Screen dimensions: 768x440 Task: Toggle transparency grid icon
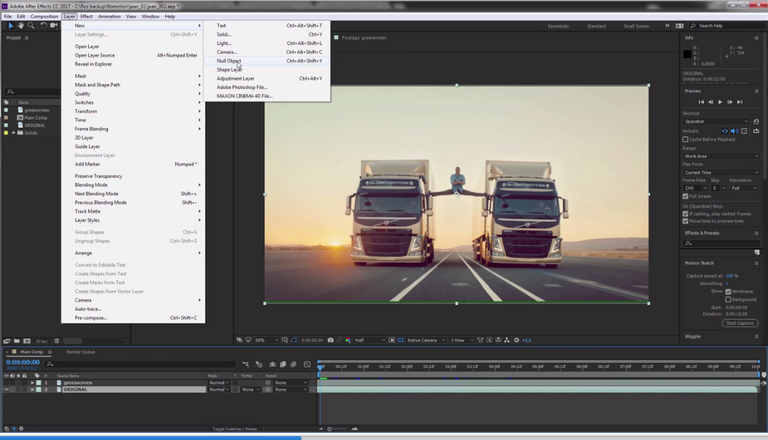(401, 340)
